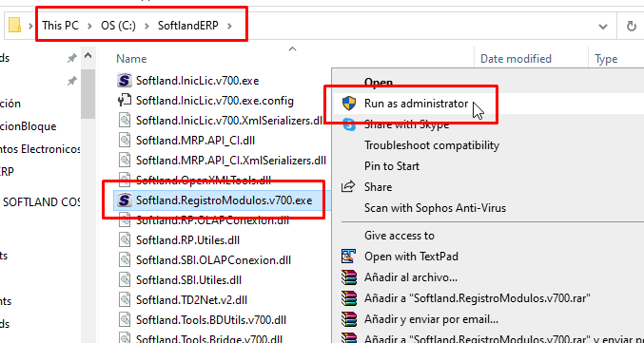Click the Softland.MRP.API_CI.XmlSerializers.dll file icon
The height and width of the screenshot is (343, 644).
click(x=125, y=160)
